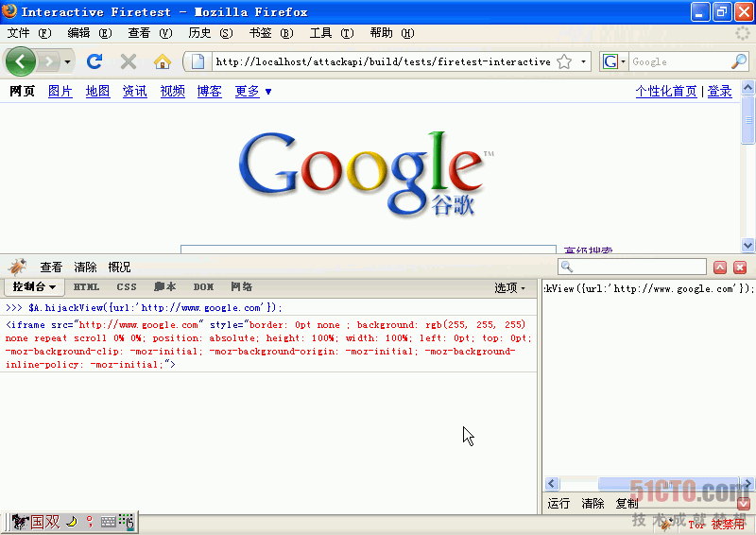Click the command editor scroll-left arrow
Image resolution: width=756 pixels, height=535 pixels.
[x=552, y=483]
